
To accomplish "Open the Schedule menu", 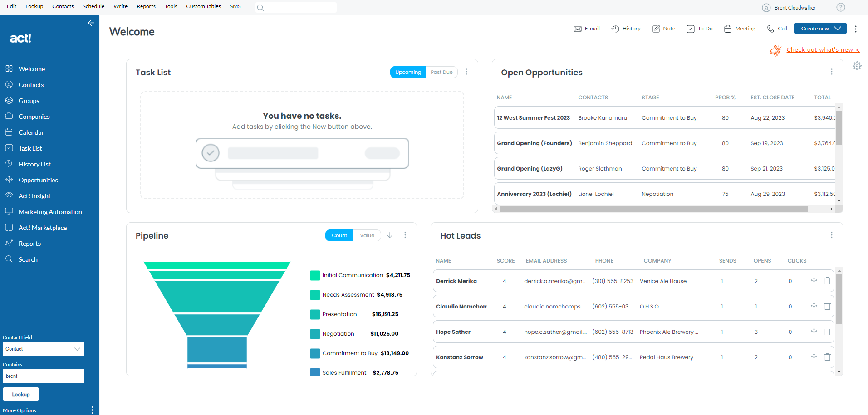I will click(x=93, y=6).
